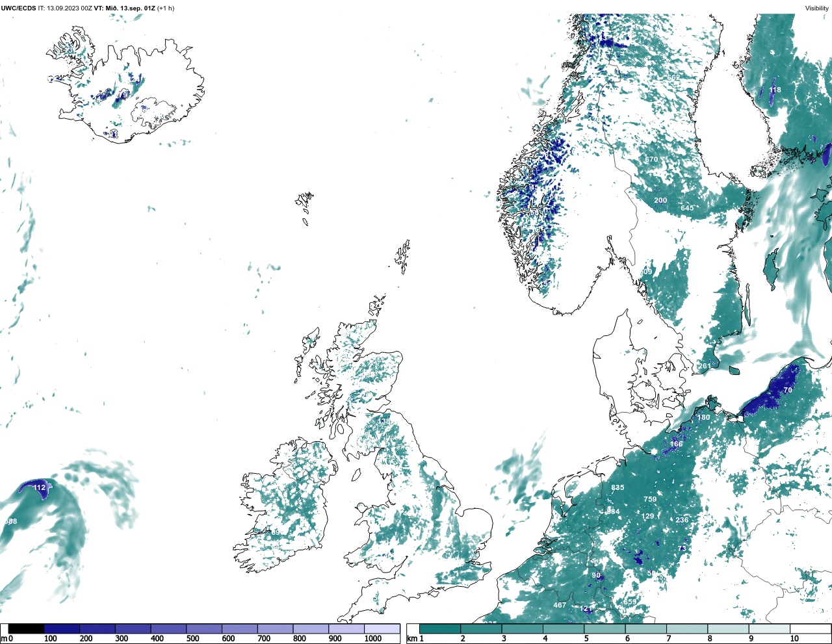Click the valid time 'Mið. 13.sep. 01Z'

coord(130,8)
